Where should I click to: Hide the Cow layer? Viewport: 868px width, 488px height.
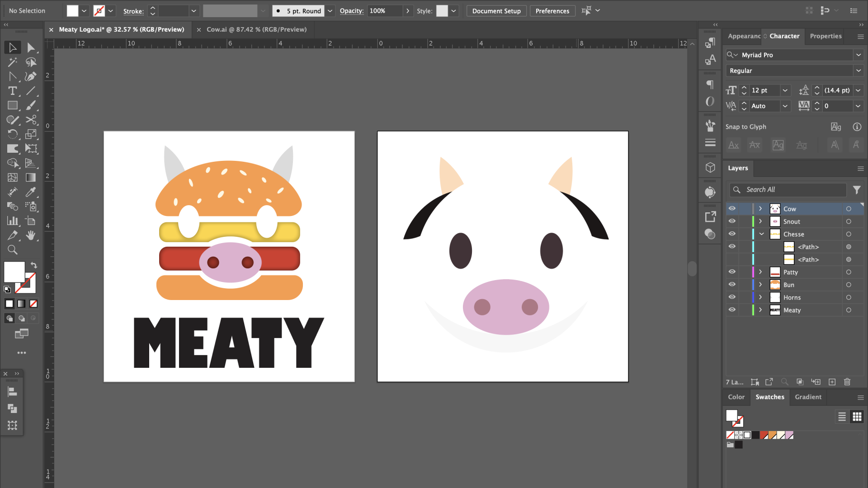click(x=732, y=209)
